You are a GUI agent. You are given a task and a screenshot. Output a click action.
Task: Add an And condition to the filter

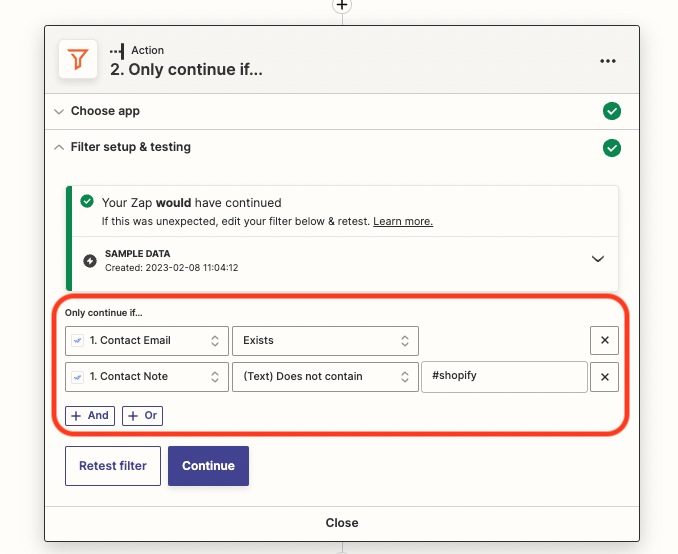[x=90, y=416]
